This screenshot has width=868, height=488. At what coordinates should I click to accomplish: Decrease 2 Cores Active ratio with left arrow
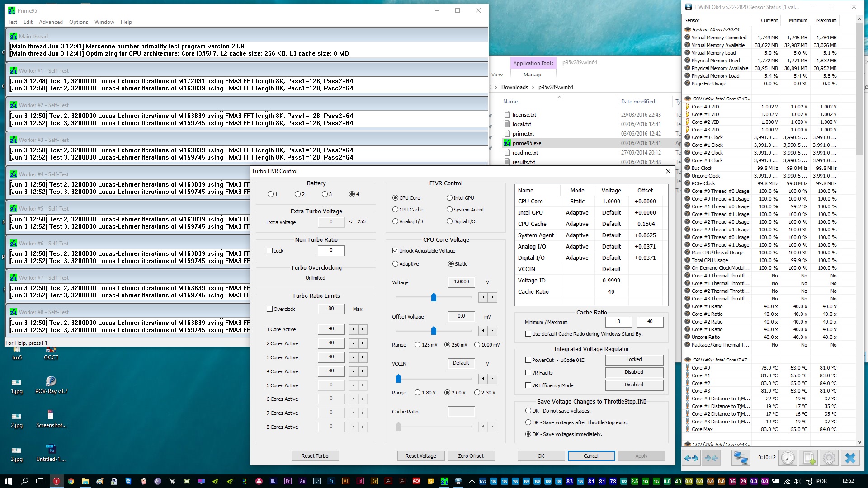coord(354,343)
